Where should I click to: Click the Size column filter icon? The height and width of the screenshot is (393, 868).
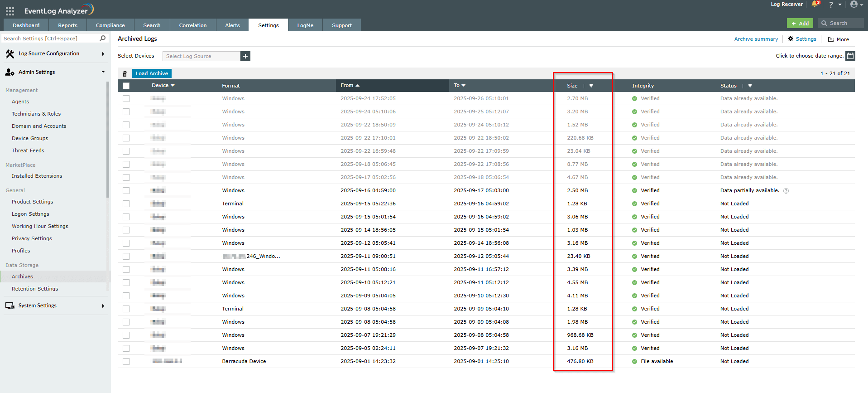(591, 86)
